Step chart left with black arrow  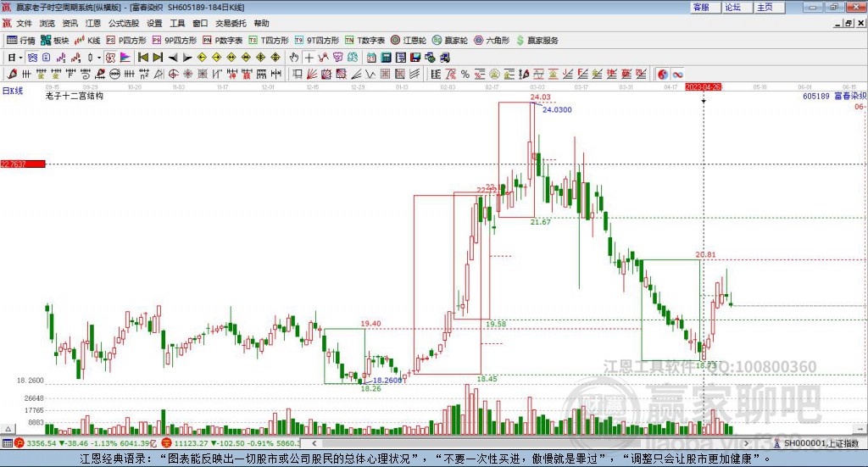coord(173,58)
